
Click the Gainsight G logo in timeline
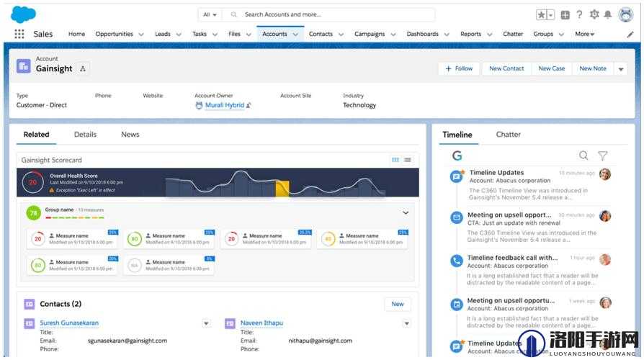[x=457, y=156]
